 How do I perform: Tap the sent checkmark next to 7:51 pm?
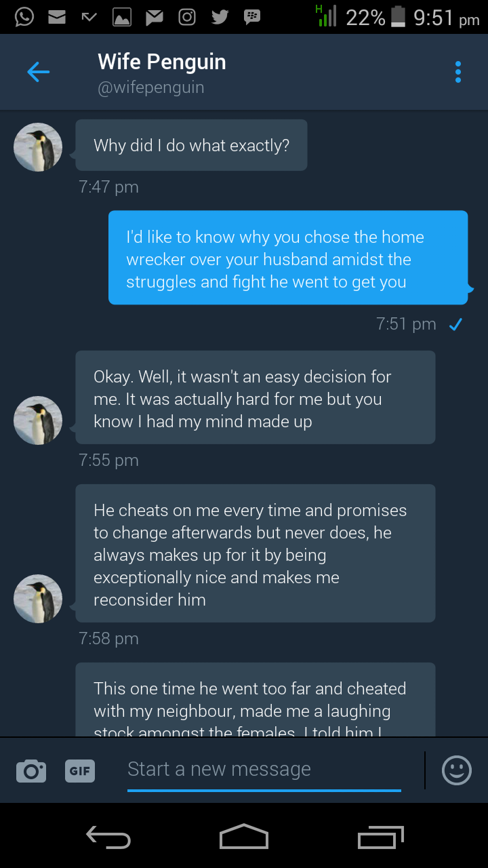coord(455,325)
